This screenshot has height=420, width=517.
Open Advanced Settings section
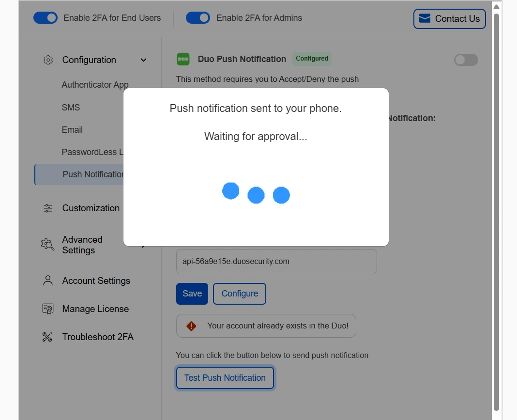82,245
